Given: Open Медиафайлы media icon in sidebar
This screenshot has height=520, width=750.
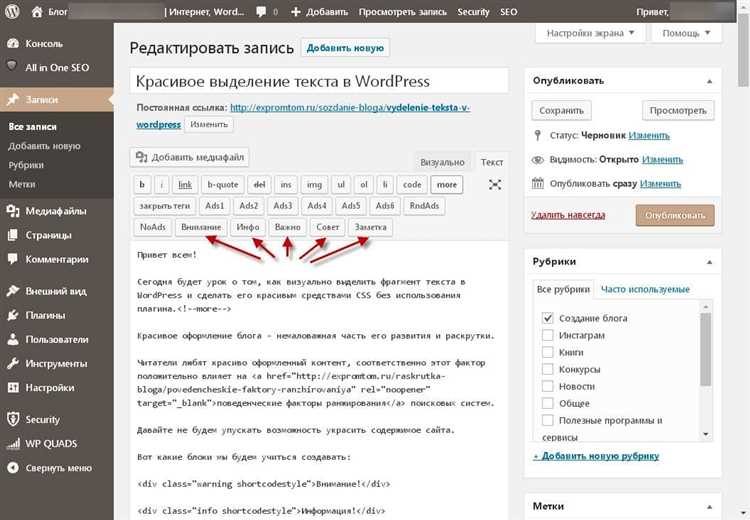Looking at the screenshot, I should (x=12, y=211).
